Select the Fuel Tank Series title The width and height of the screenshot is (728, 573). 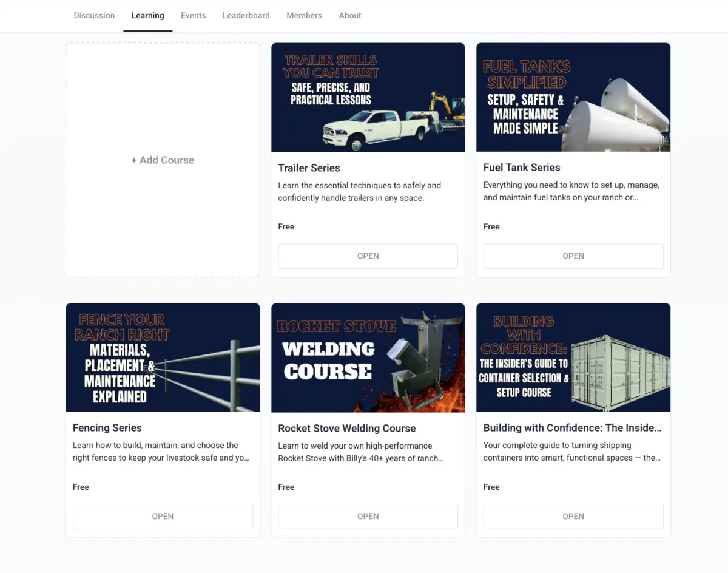point(522,168)
